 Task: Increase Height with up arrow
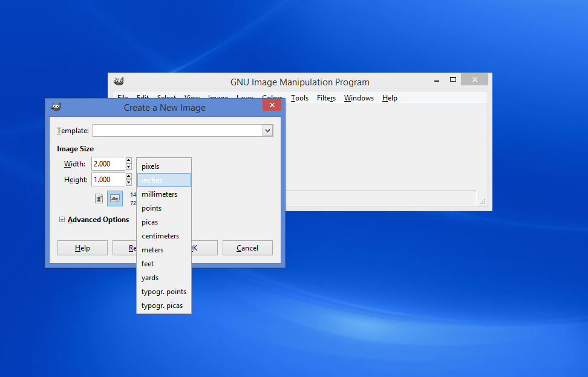point(129,176)
